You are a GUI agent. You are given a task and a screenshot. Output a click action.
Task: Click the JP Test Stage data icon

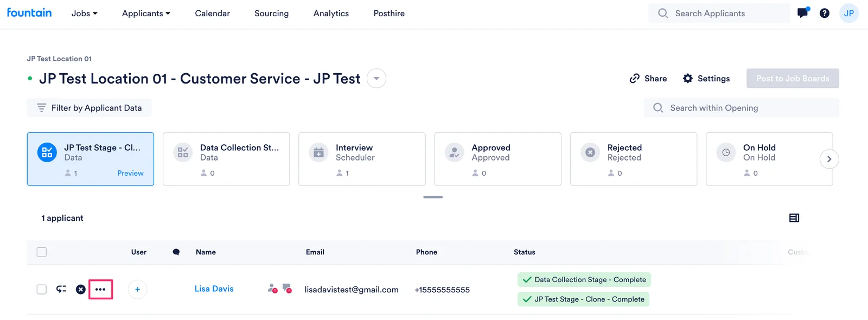pyautogui.click(x=47, y=152)
